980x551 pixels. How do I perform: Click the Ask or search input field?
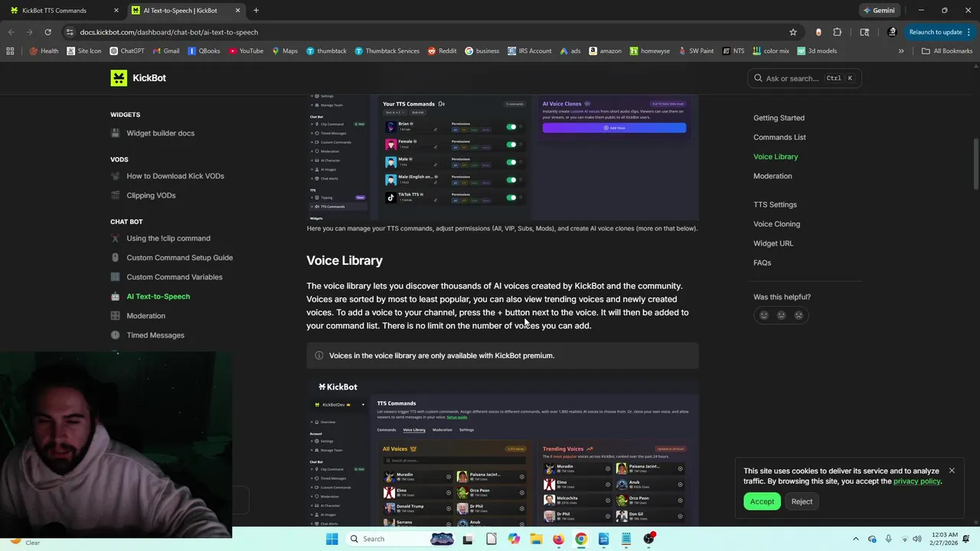pos(804,78)
